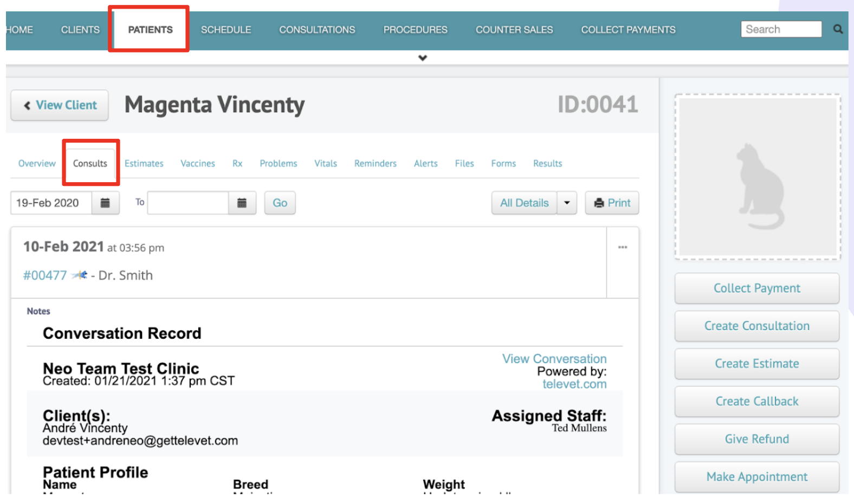Click the patient photo placeholder
This screenshot has width=854, height=504.
[x=757, y=177]
